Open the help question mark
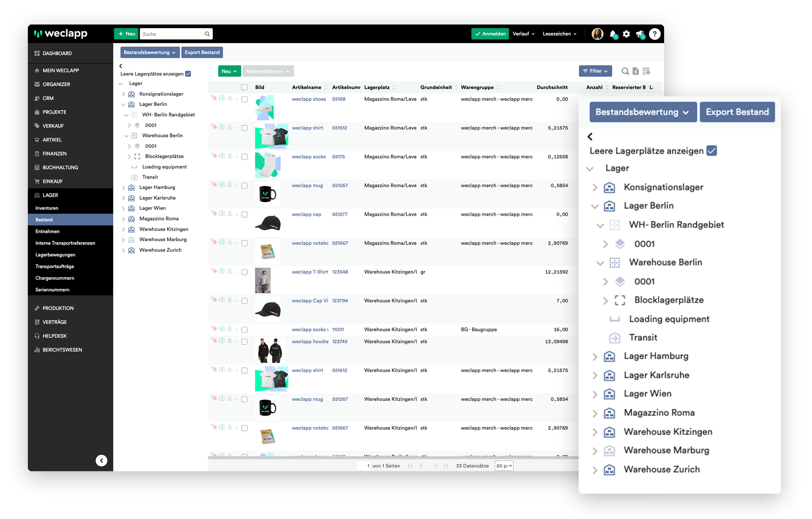This screenshot has width=812, height=519. point(655,34)
